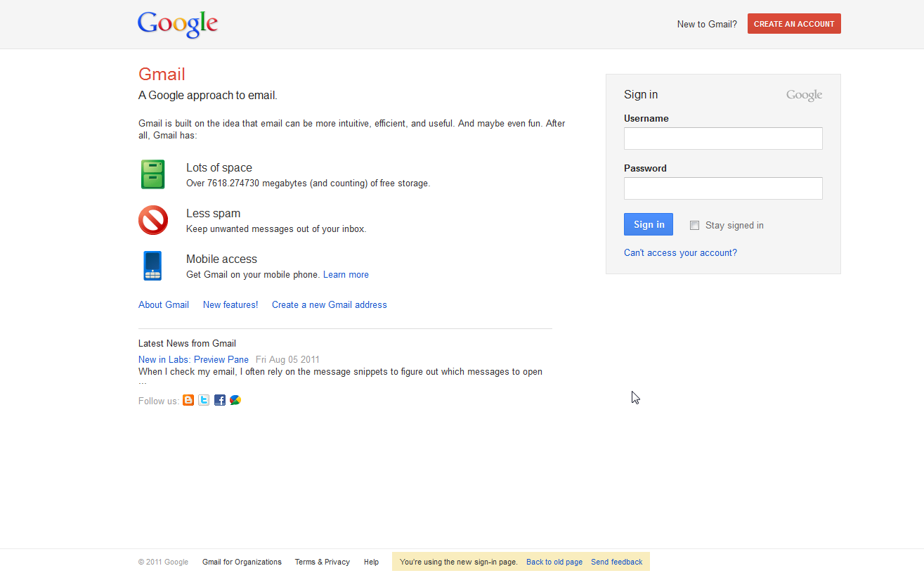This screenshot has width=924, height=573.
Task: Click the Sign in heading text
Action: click(x=641, y=95)
